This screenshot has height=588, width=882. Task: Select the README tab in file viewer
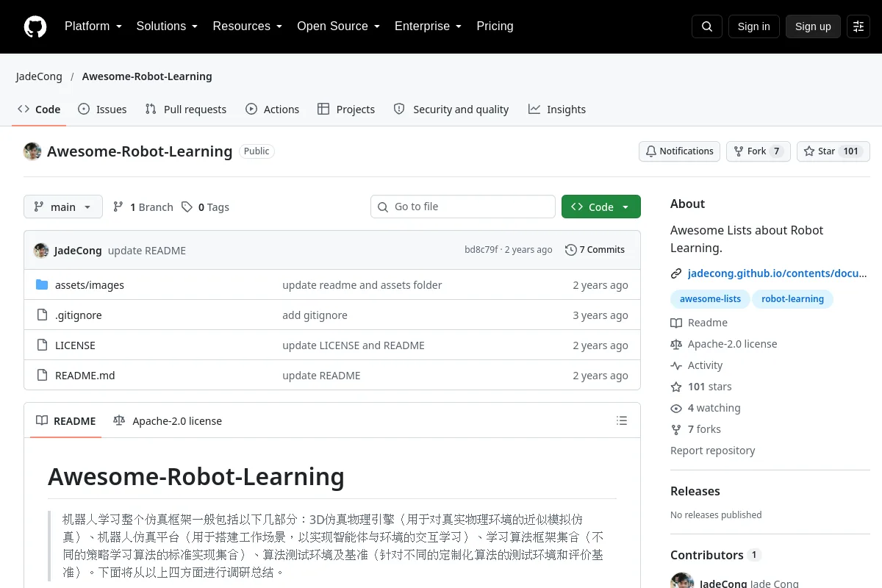(66, 421)
